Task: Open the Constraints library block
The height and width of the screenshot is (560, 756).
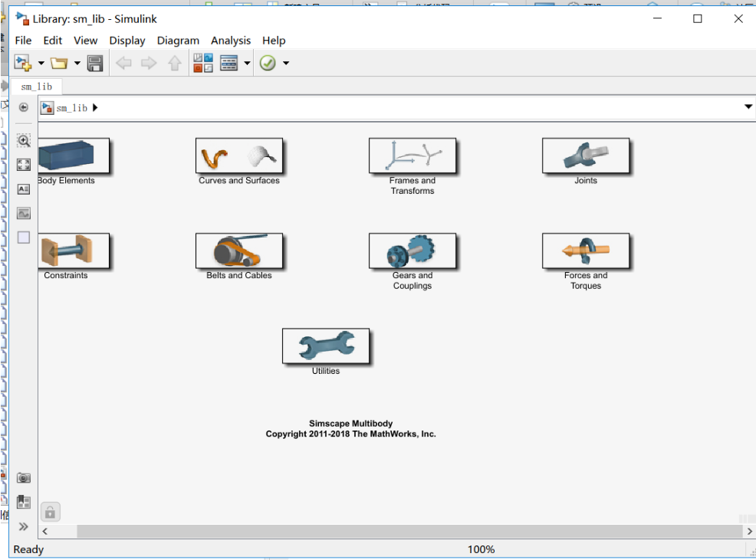Action: [74, 251]
